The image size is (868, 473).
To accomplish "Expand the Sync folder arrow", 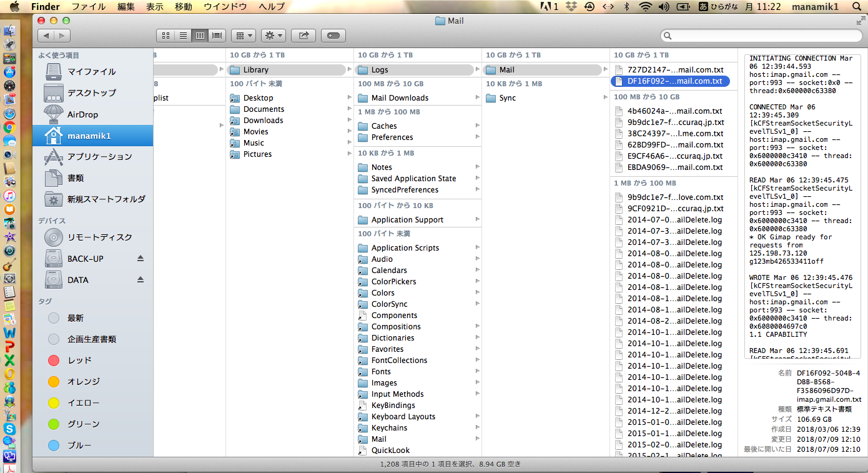I will pos(605,98).
